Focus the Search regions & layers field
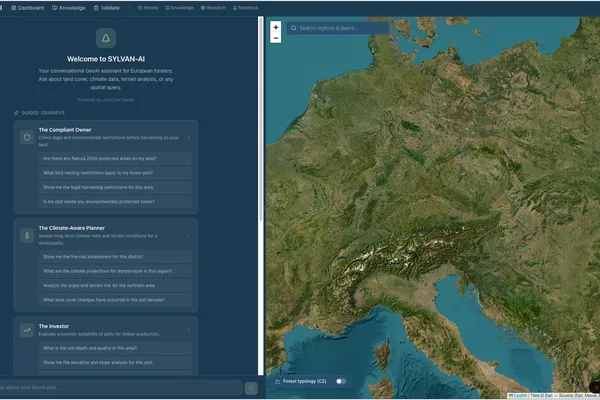This screenshot has height=400, width=600. [x=338, y=28]
